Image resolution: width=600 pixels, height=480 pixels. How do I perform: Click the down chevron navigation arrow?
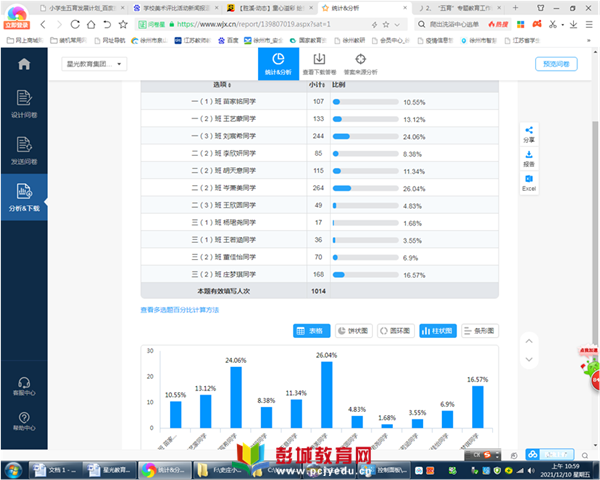(529, 359)
